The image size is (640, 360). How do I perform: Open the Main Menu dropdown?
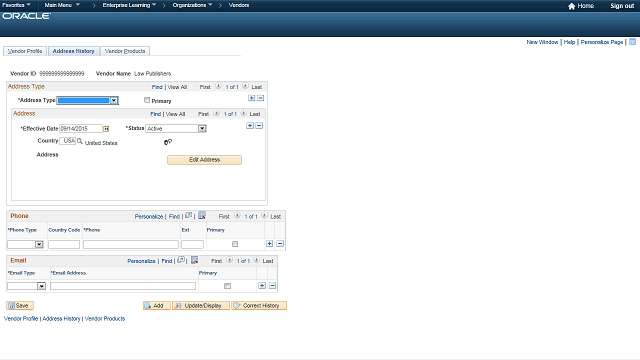pos(62,5)
